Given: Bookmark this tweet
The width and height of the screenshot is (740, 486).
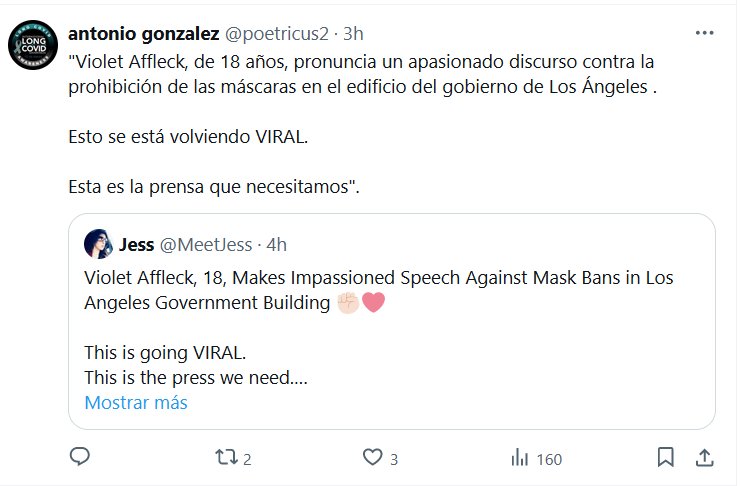Looking at the screenshot, I should [665, 458].
